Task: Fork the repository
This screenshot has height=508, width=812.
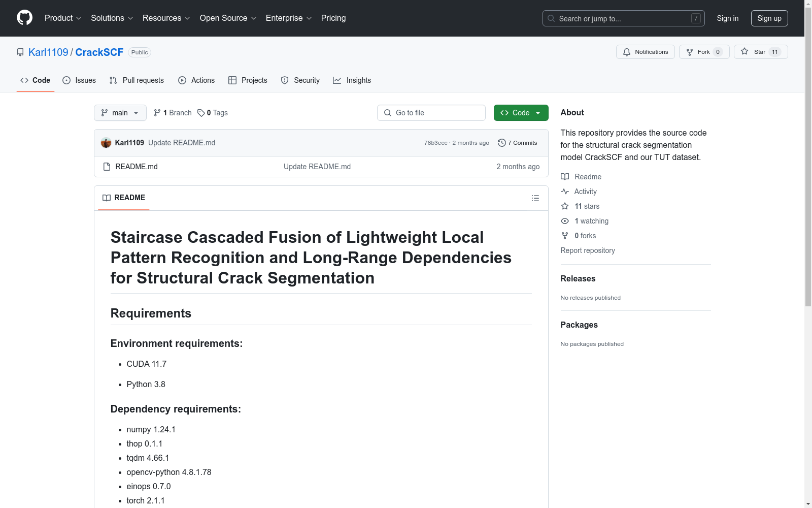Action: pyautogui.click(x=704, y=52)
